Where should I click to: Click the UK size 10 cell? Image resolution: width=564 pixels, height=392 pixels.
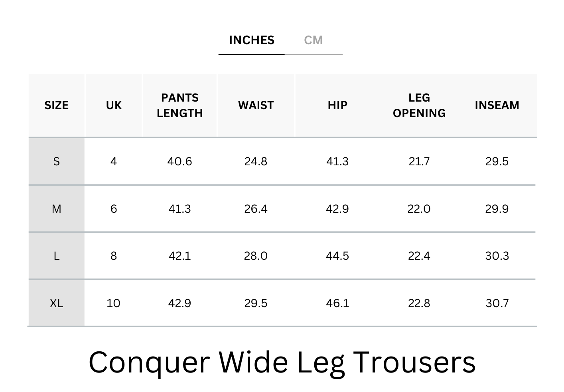click(x=114, y=303)
